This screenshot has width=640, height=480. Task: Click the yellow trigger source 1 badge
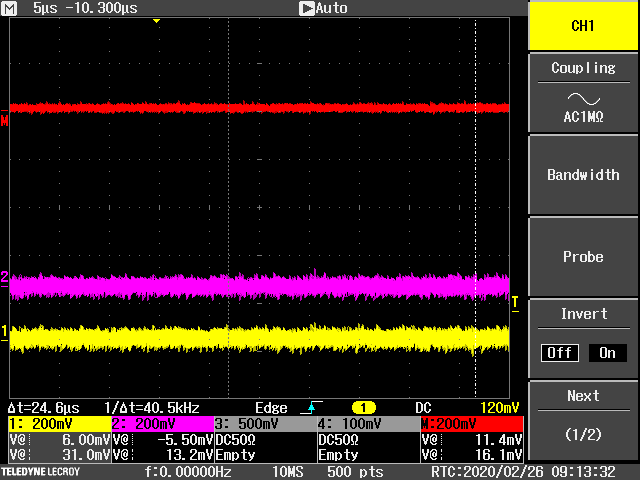tap(362, 408)
